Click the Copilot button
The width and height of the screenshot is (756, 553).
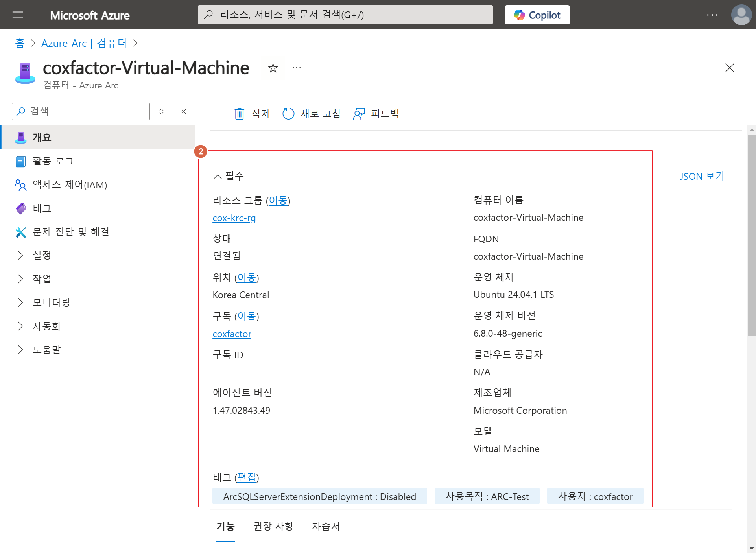click(x=537, y=15)
